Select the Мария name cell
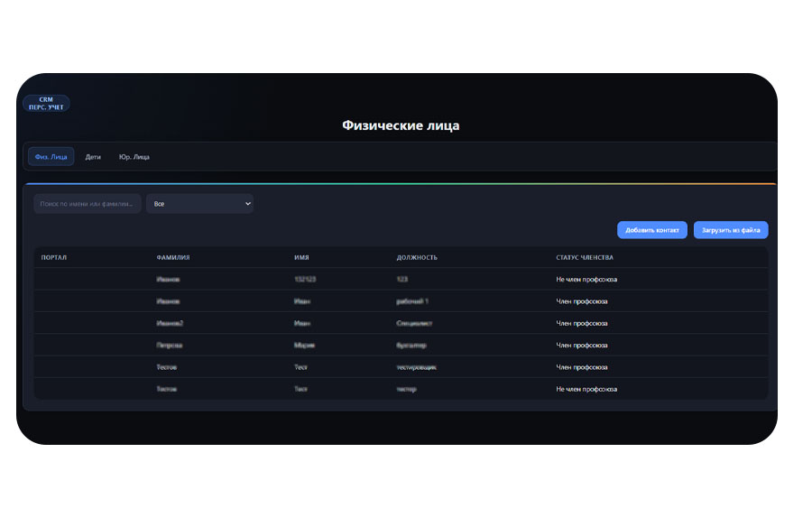This screenshot has height=508, width=812. pyautogui.click(x=305, y=346)
